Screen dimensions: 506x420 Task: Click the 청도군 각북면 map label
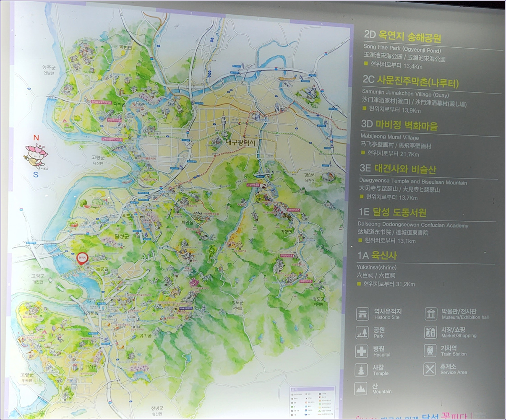click(x=237, y=305)
